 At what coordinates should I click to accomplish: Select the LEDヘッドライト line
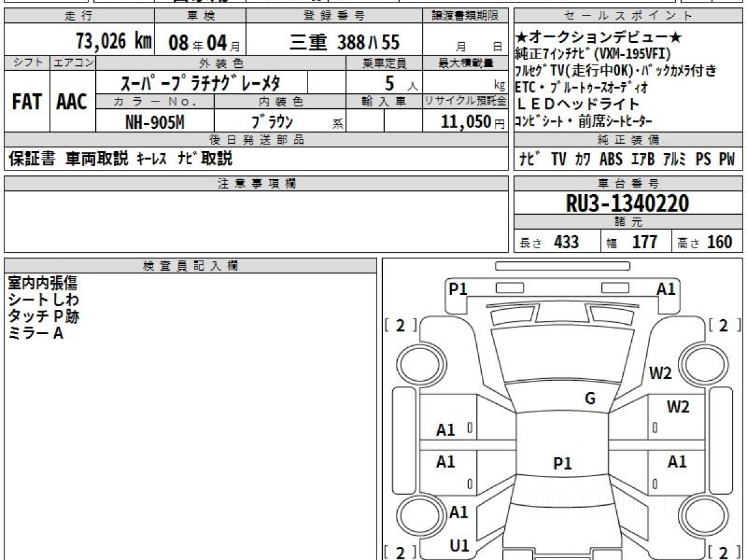click(x=578, y=104)
